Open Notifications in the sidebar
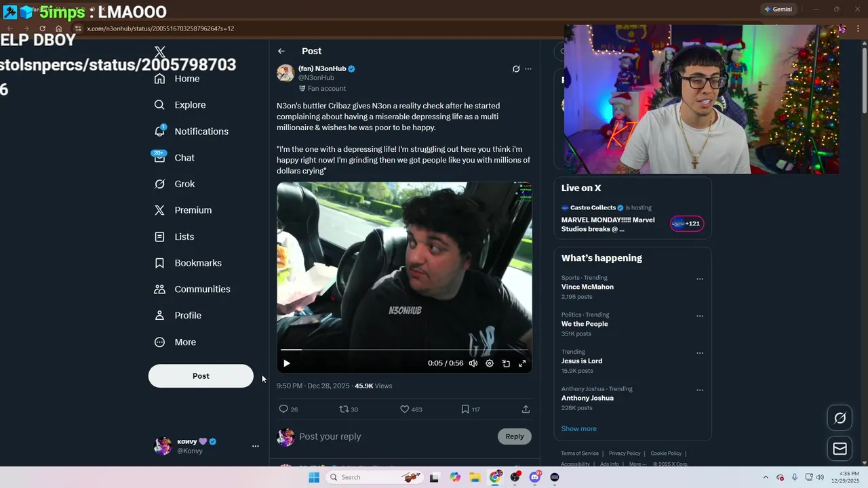The height and width of the screenshot is (488, 868). 191,131
